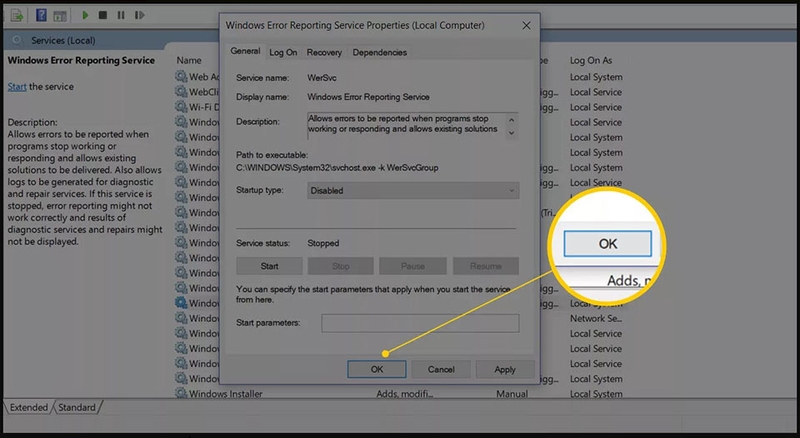Sort by the Name column header
800x438 pixels.
189,60
